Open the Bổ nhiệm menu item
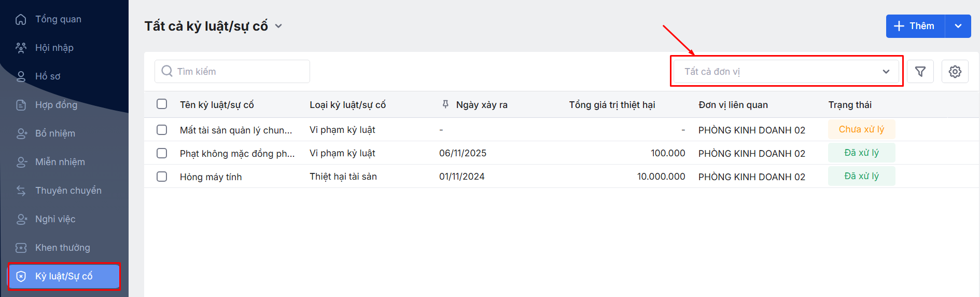980x297 pixels. pyautogui.click(x=55, y=133)
